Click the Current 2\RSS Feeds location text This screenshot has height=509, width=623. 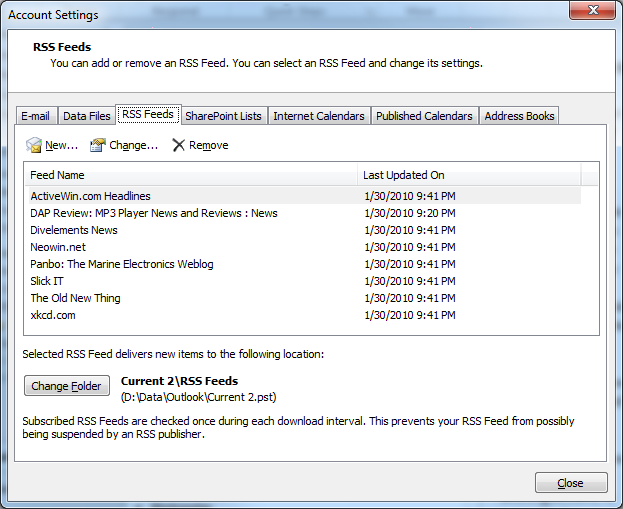click(x=180, y=381)
